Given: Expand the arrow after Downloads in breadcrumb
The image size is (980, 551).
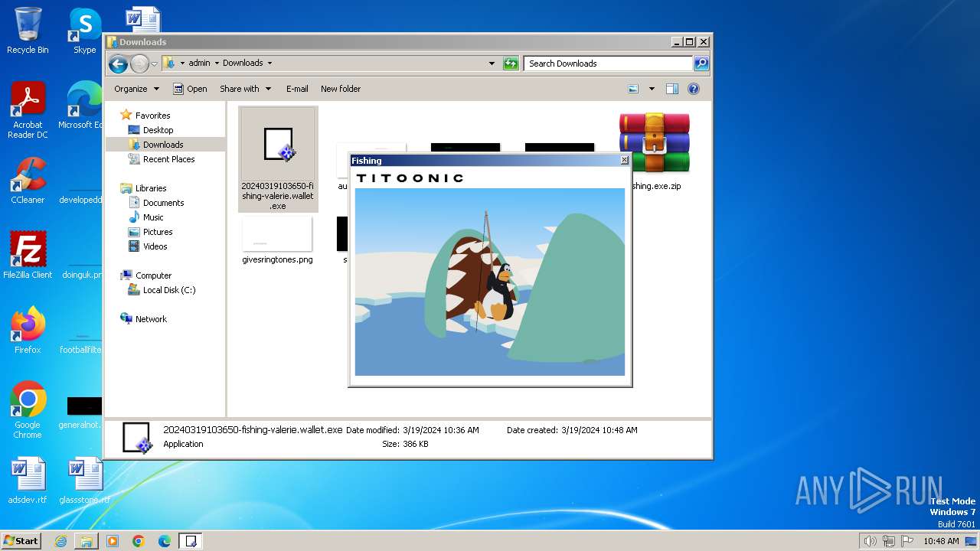Looking at the screenshot, I should [x=269, y=64].
